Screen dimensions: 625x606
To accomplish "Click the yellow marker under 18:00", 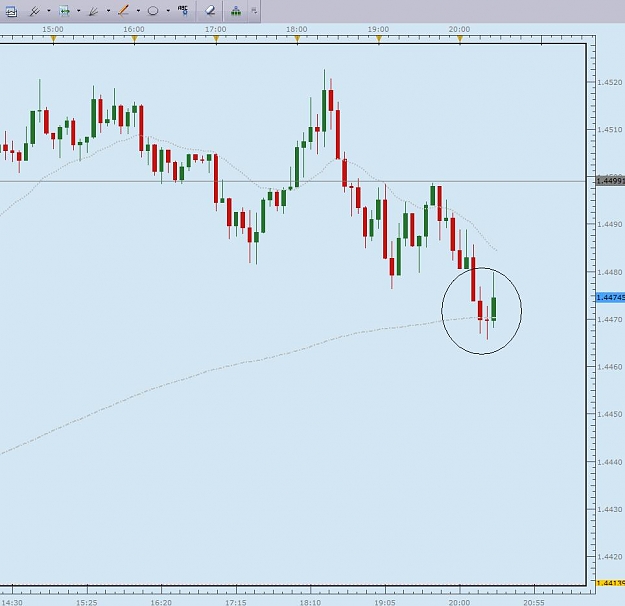I will [297, 39].
